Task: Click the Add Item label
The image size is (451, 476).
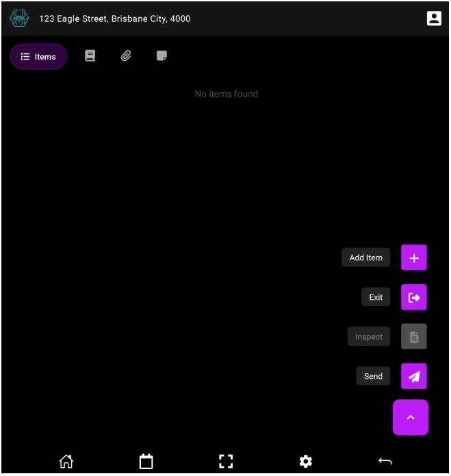Action: [365, 258]
